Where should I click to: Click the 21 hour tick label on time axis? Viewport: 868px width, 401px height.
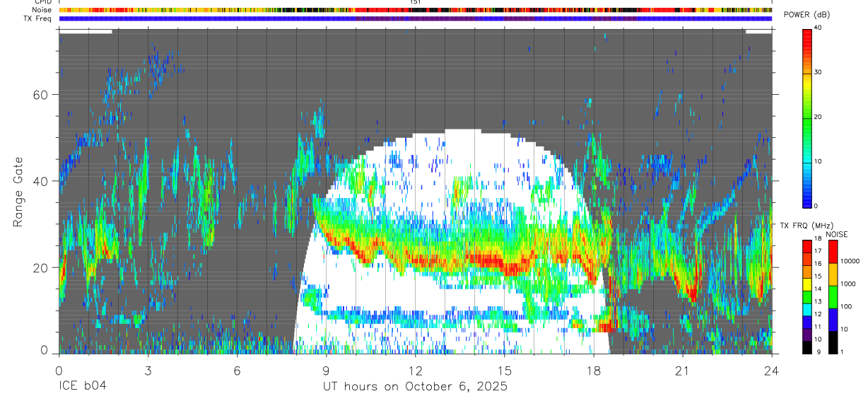coord(683,371)
